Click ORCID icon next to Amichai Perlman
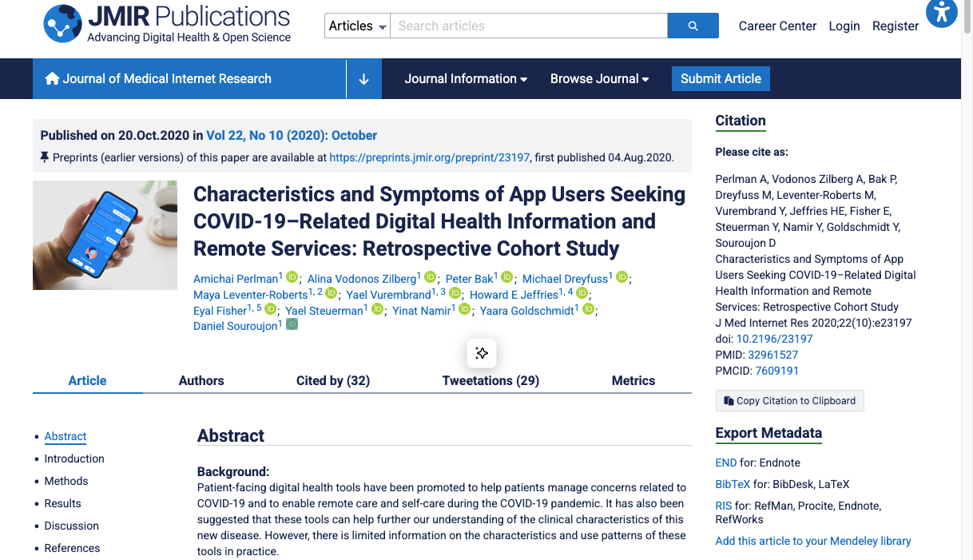973x560 pixels. point(292,278)
